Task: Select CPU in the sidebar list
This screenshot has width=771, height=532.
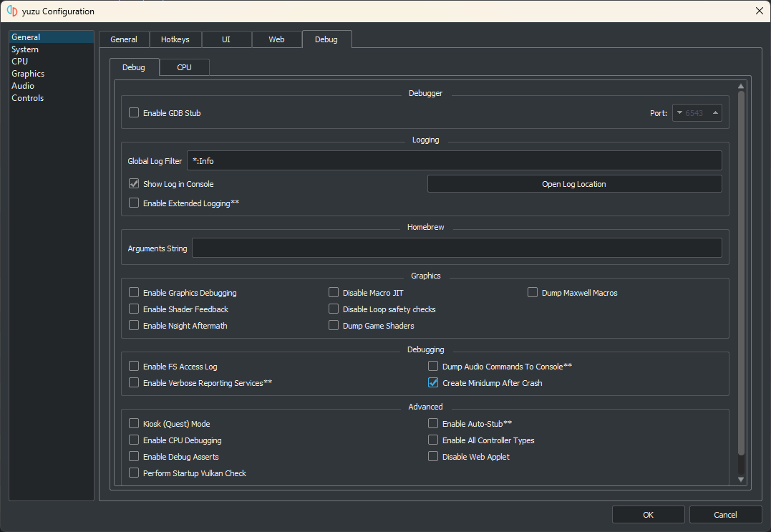Action: click(51, 62)
